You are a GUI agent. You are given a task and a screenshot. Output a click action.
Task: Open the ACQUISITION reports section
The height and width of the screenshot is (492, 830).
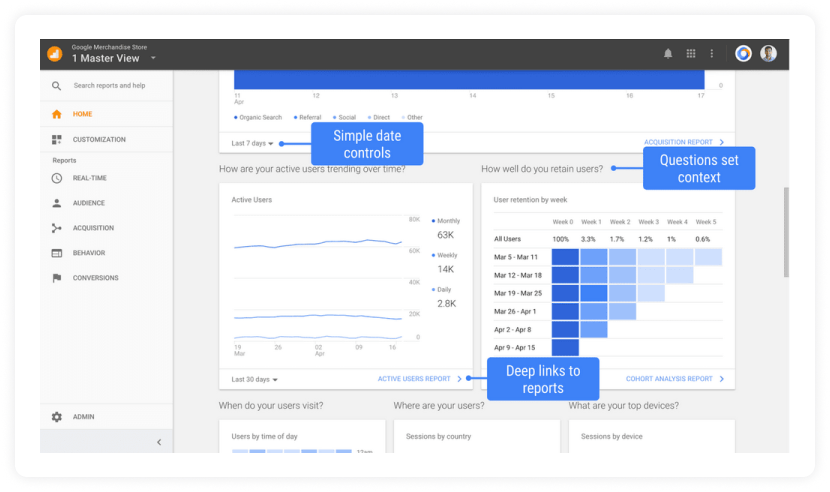coord(93,228)
